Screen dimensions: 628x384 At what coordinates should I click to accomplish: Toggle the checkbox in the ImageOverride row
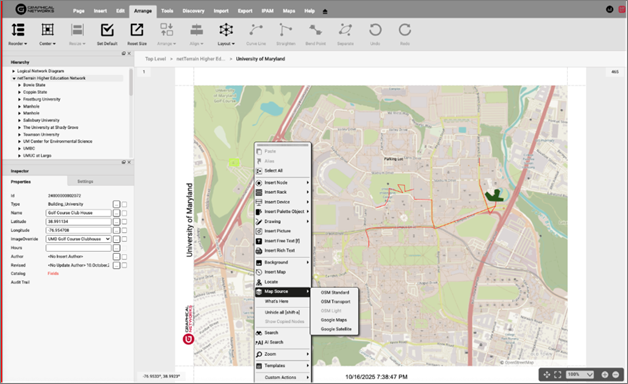[125, 239]
